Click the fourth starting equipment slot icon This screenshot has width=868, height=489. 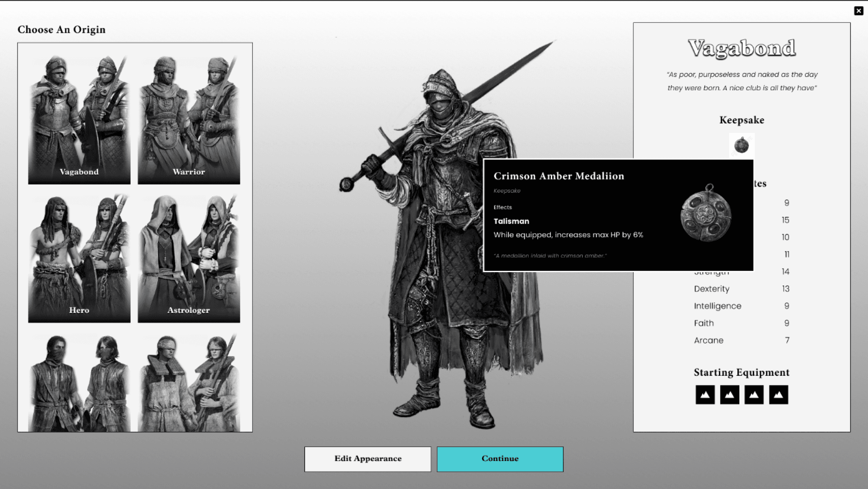coord(778,394)
